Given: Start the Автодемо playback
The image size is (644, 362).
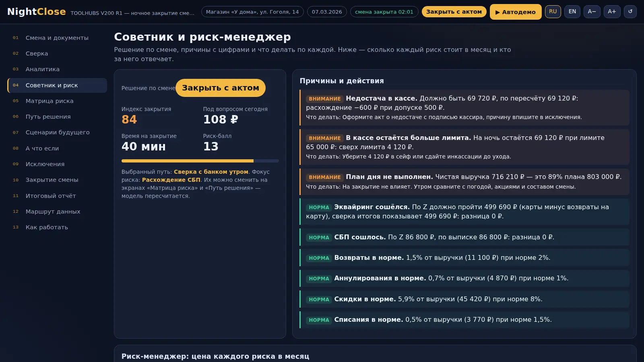Looking at the screenshot, I should 516,12.
